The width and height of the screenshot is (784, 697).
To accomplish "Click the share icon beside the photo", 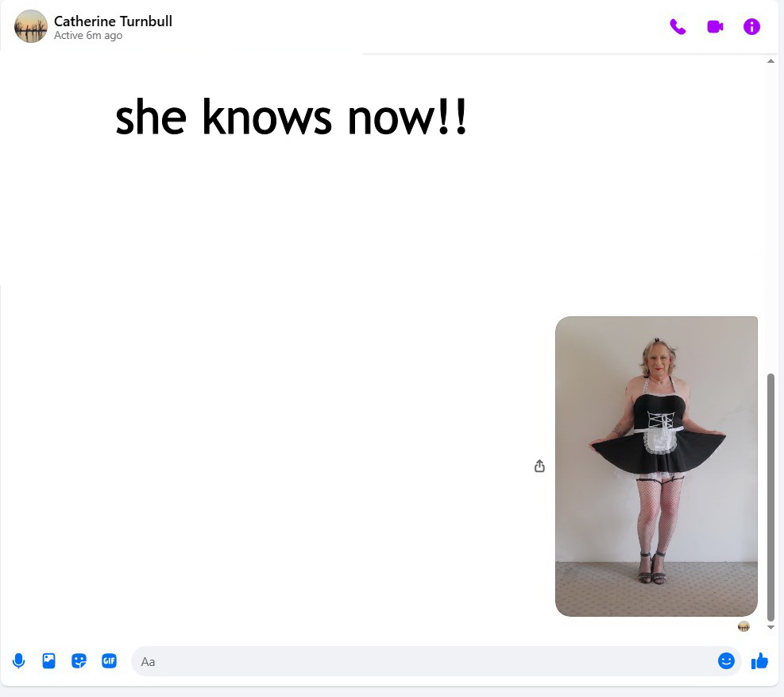I will [x=539, y=466].
